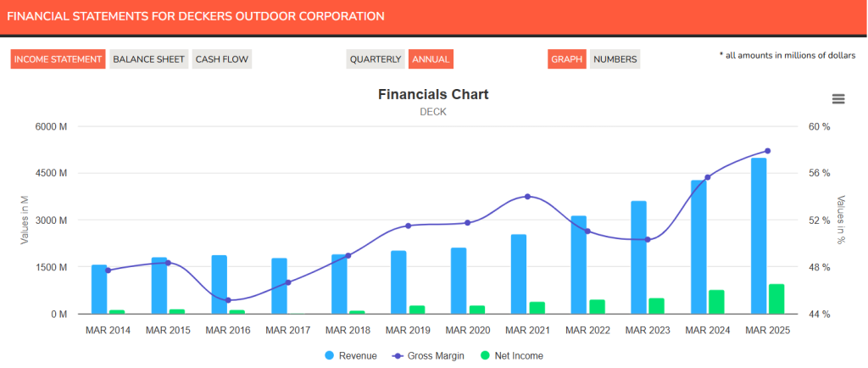Toggle Revenue series in the legend
This screenshot has width=868, height=368.
[351, 356]
